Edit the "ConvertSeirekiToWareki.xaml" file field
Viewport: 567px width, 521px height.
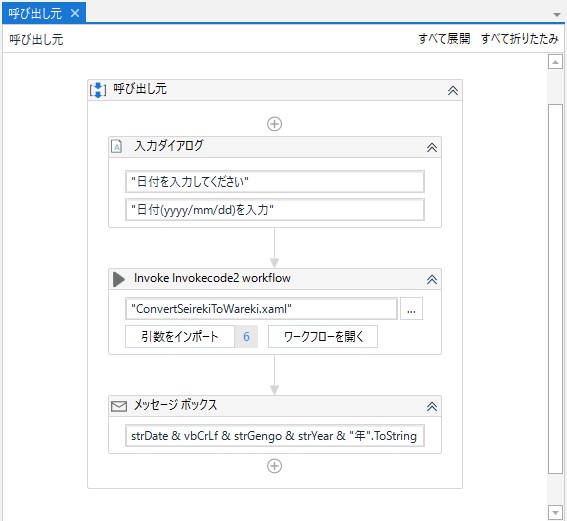261,309
